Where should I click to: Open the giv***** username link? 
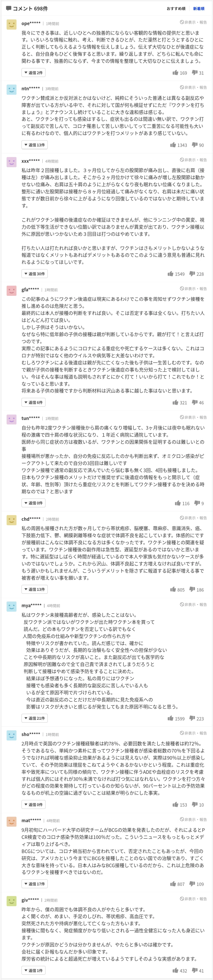point(30,900)
